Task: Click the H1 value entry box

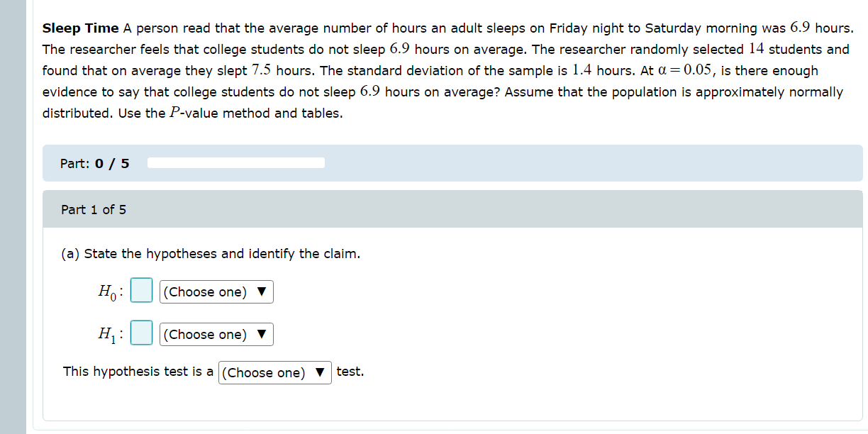Action: point(141,332)
